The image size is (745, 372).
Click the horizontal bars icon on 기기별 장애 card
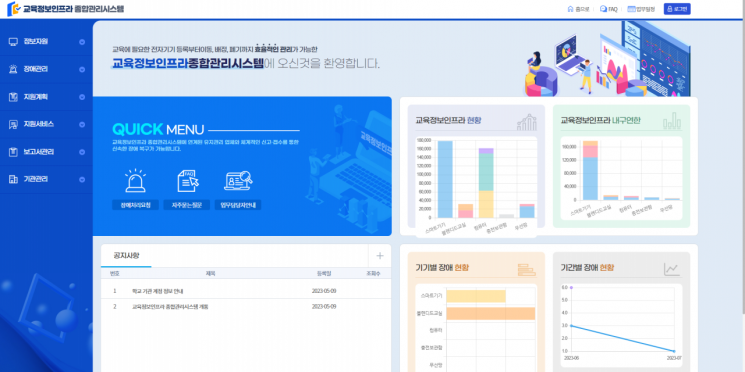point(526,269)
